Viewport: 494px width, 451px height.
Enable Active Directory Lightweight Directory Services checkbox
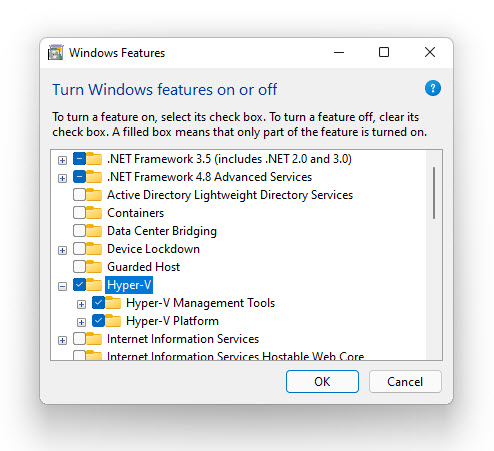[x=79, y=195]
